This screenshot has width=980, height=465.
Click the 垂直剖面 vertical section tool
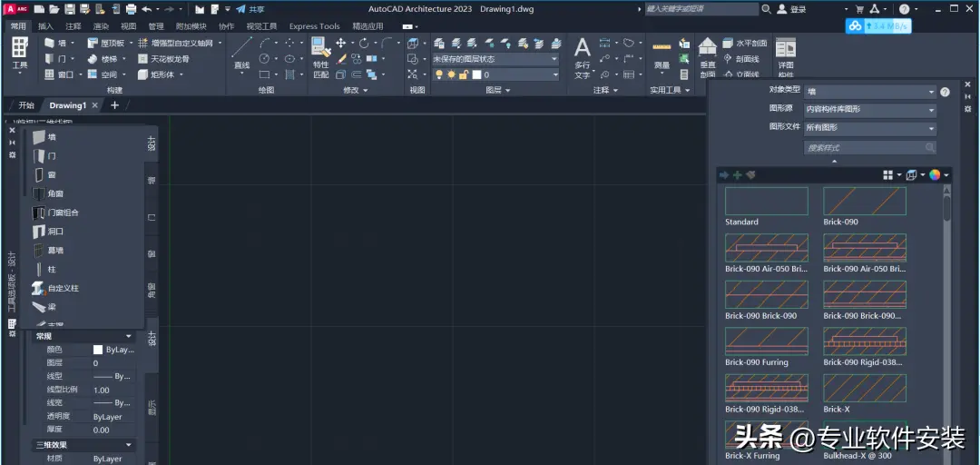pyautogui.click(x=708, y=57)
